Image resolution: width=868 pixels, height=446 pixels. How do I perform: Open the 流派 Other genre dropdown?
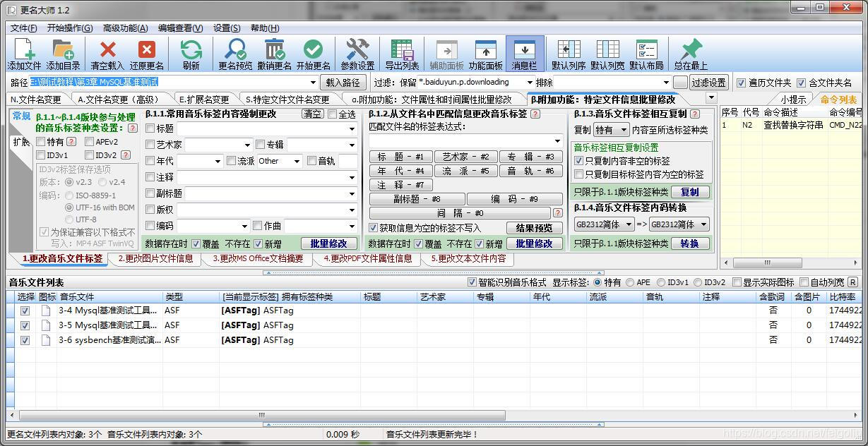[x=297, y=161]
